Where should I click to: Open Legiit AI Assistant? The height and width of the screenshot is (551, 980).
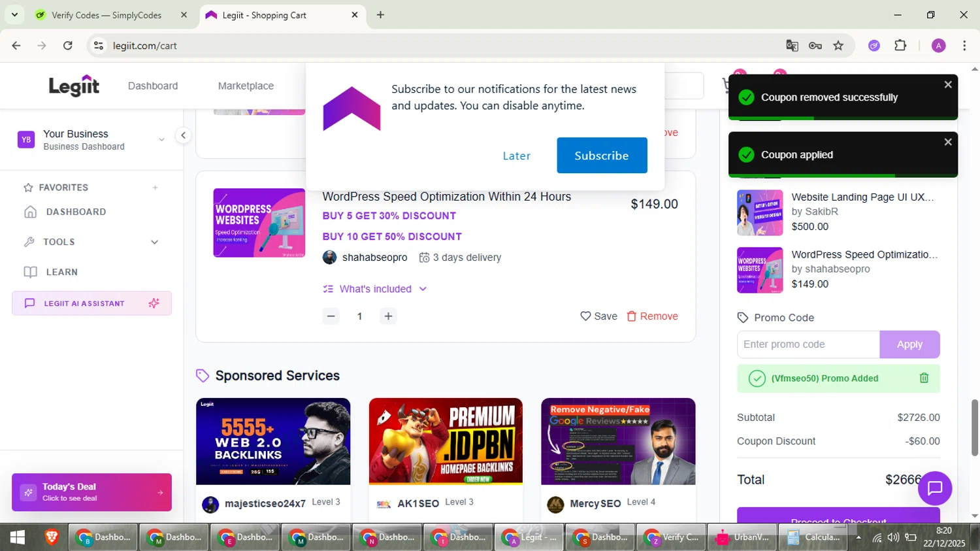(91, 303)
